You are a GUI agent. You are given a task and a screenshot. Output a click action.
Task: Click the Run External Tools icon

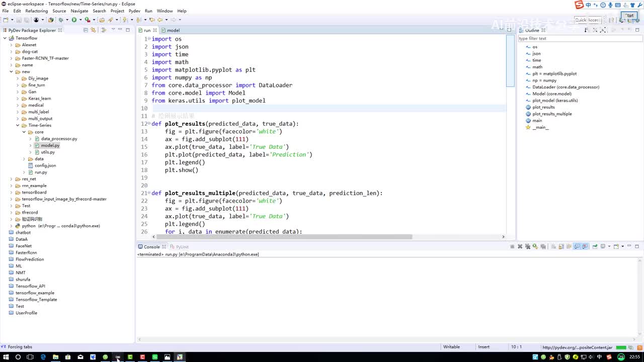pyautogui.click(x=87, y=20)
